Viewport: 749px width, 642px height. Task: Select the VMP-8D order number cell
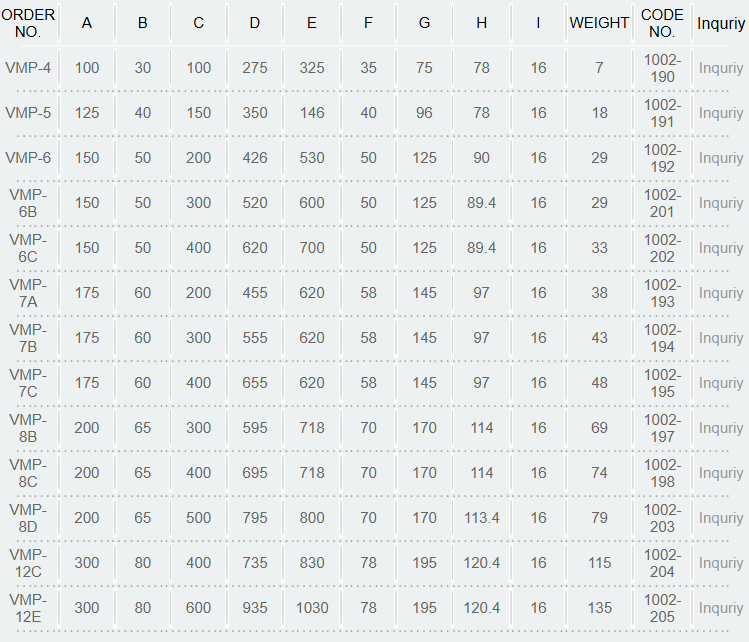[x=28, y=518]
